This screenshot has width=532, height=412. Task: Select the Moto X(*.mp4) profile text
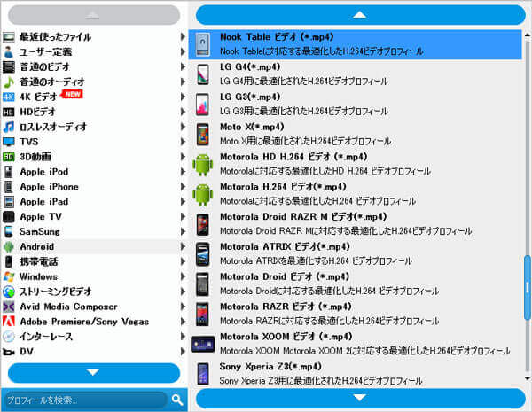(x=252, y=127)
